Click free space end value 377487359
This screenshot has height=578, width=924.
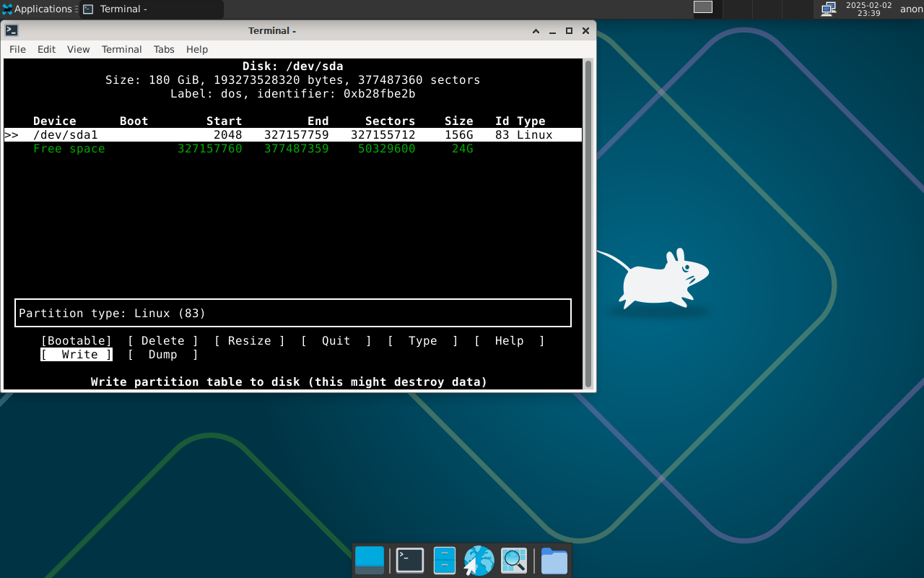pos(297,149)
